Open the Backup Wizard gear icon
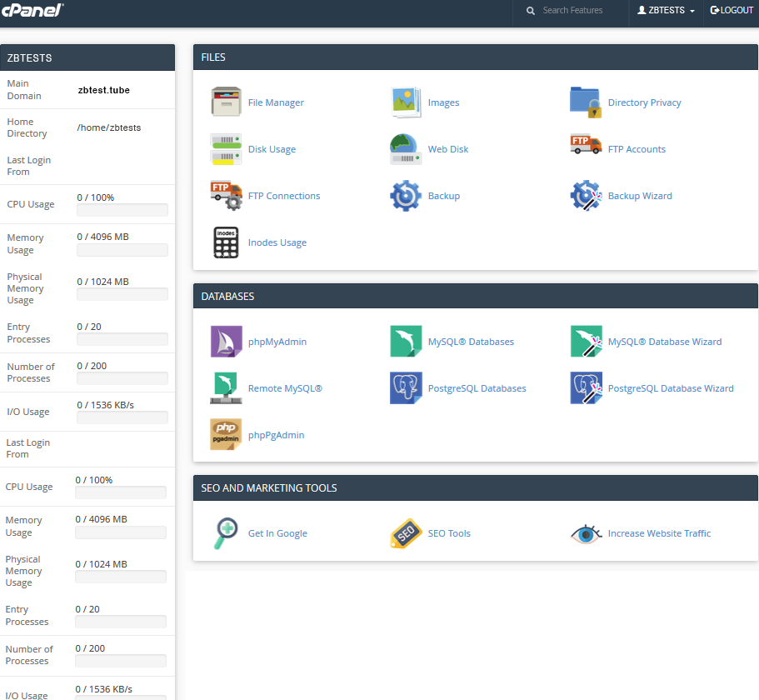759x700 pixels. [x=586, y=196]
